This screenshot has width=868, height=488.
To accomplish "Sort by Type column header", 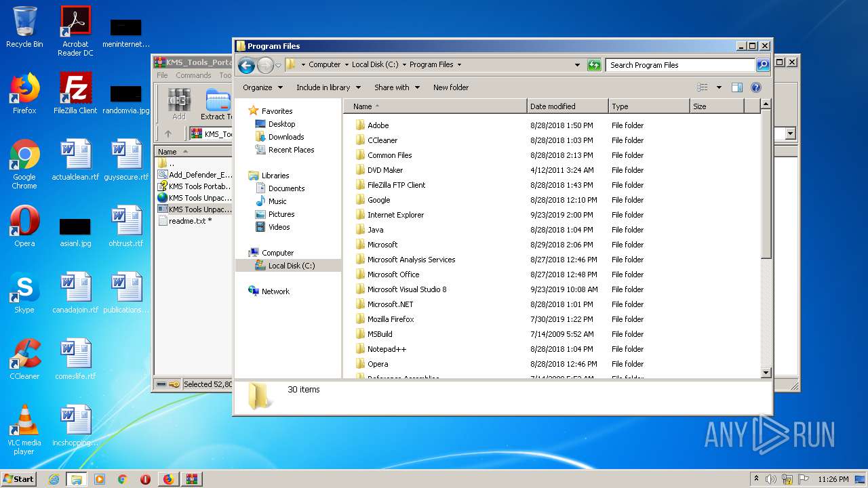I will pyautogui.click(x=649, y=106).
